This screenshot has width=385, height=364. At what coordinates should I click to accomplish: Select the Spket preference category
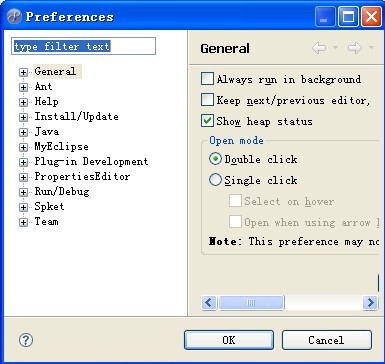(x=49, y=207)
